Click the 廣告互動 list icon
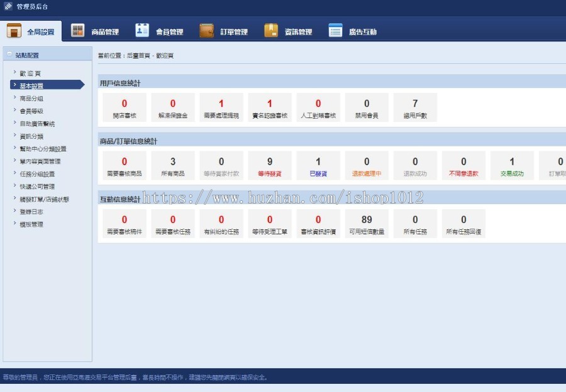This screenshot has width=566, height=392. 335,29
